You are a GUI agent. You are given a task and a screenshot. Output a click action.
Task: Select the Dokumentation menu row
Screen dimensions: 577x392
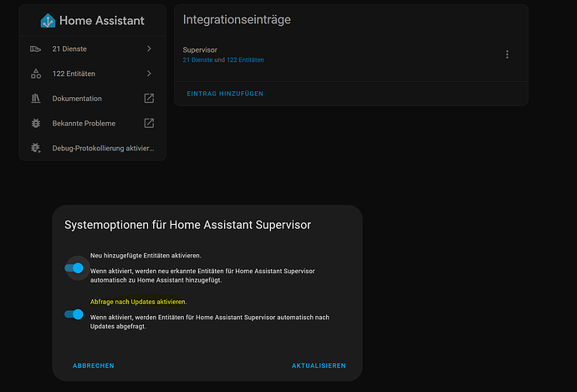point(92,98)
